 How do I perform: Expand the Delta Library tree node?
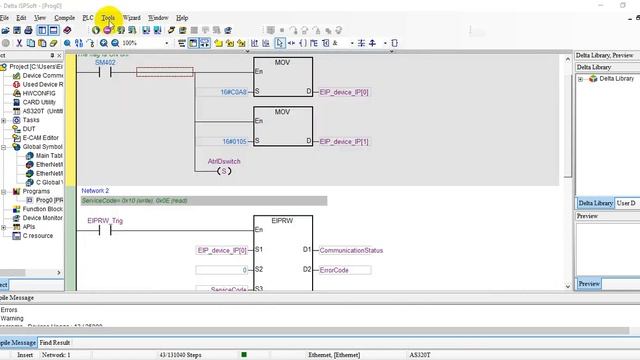[580, 79]
